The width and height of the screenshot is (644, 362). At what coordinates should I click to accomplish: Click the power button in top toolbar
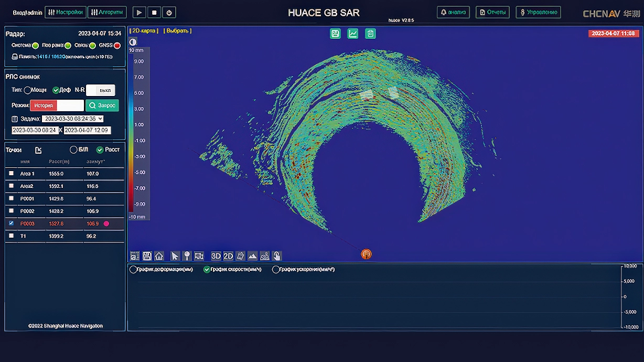click(169, 12)
